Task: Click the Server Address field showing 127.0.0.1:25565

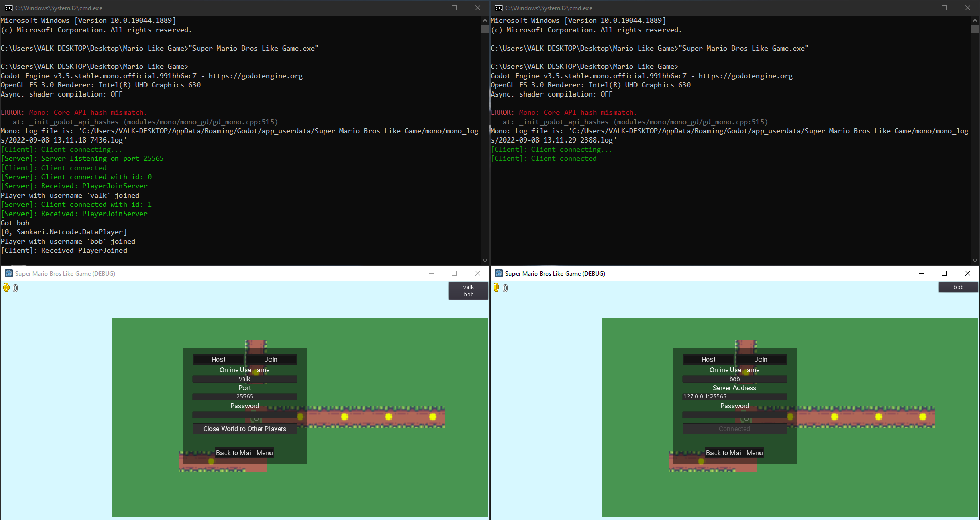Action: 734,396
